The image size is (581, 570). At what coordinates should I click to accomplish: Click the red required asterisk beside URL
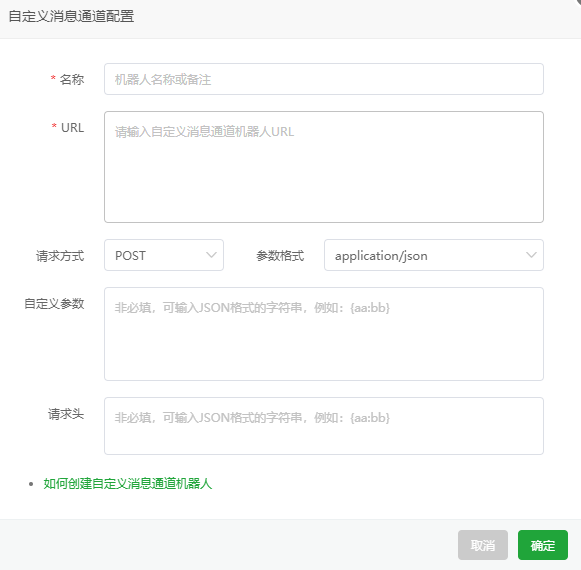(x=54, y=126)
